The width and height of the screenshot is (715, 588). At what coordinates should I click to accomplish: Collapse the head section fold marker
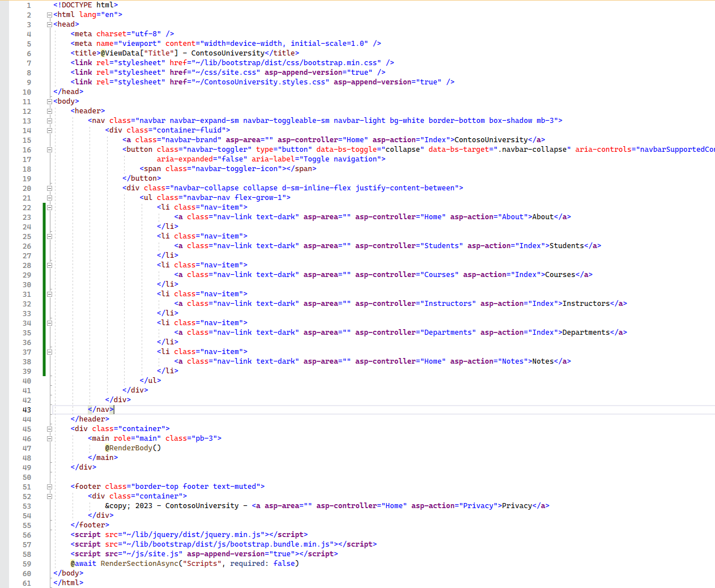click(x=49, y=24)
